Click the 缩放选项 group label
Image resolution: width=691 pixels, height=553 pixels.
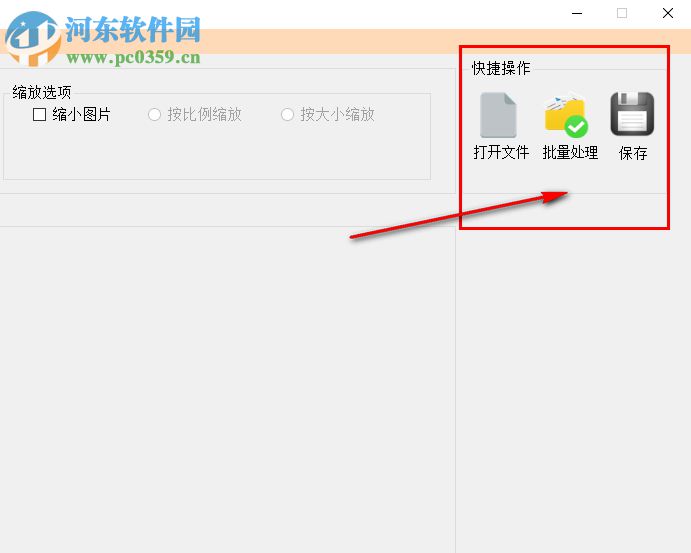click(x=42, y=92)
